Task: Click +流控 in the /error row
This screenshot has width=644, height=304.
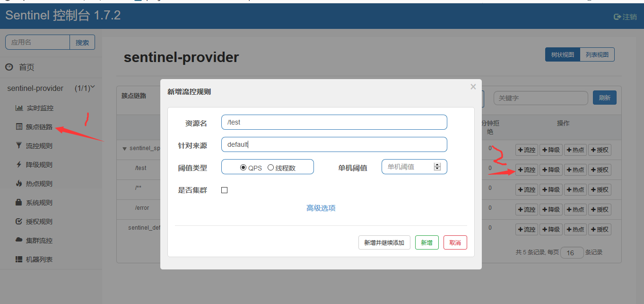Action: pyautogui.click(x=527, y=210)
